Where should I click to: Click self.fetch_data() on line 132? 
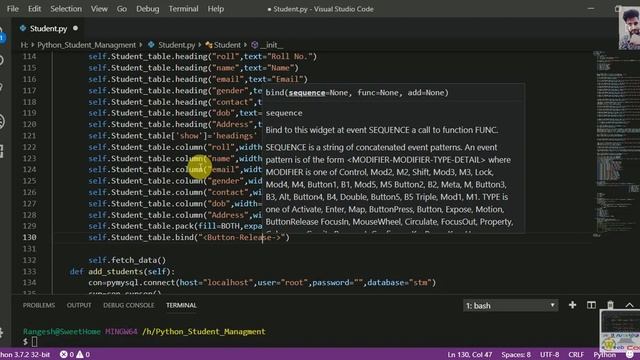click(127, 260)
